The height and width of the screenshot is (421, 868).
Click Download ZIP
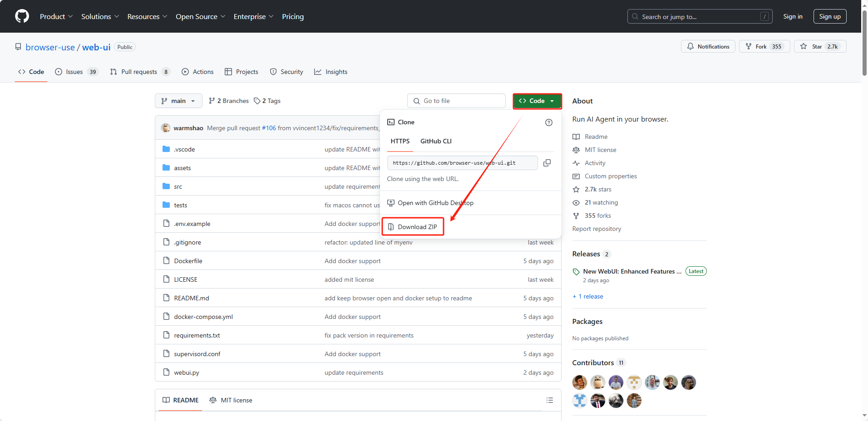coord(413,227)
